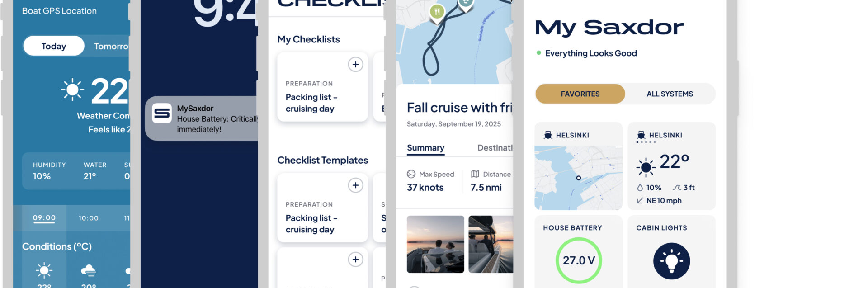Open the Summary tab
Screen dimensions: 868x288
pyautogui.click(x=425, y=148)
